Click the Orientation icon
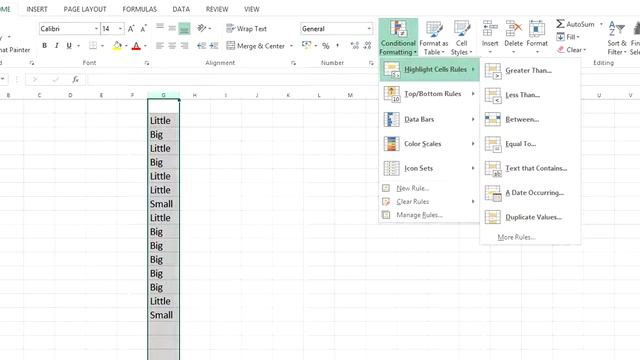The image size is (640, 360). click(202, 28)
